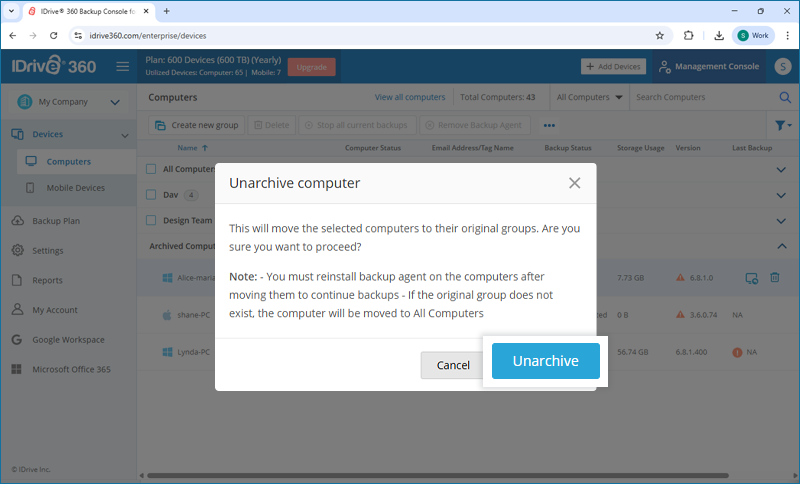Click the search magnifier icon
Image resolution: width=800 pixels, height=484 pixels.
click(785, 97)
